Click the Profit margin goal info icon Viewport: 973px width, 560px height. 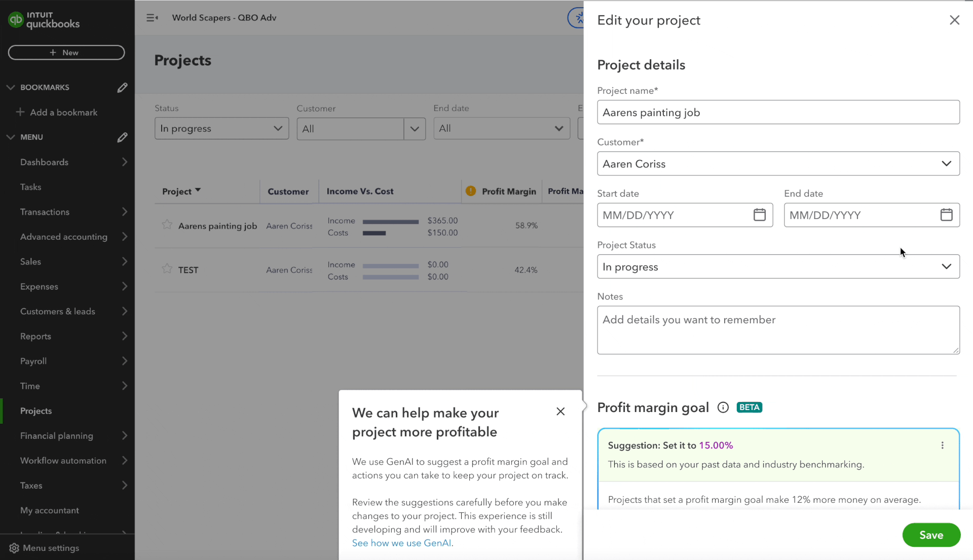click(x=723, y=407)
